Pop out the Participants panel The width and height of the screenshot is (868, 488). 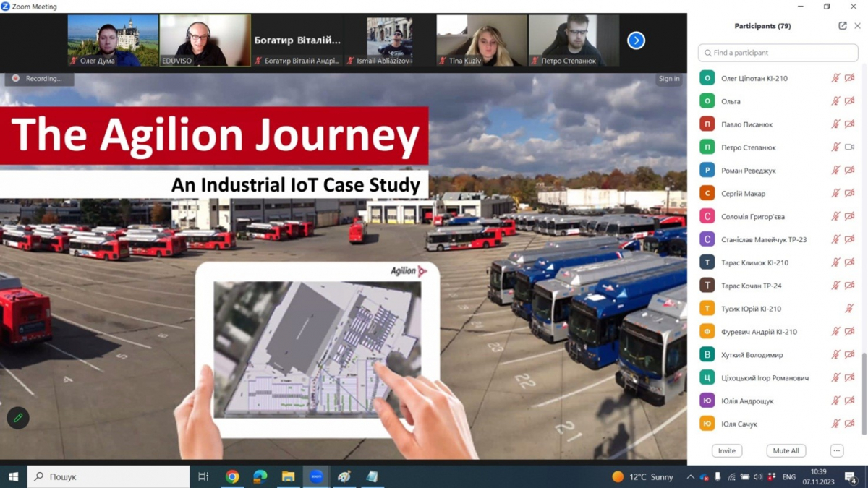coord(842,26)
